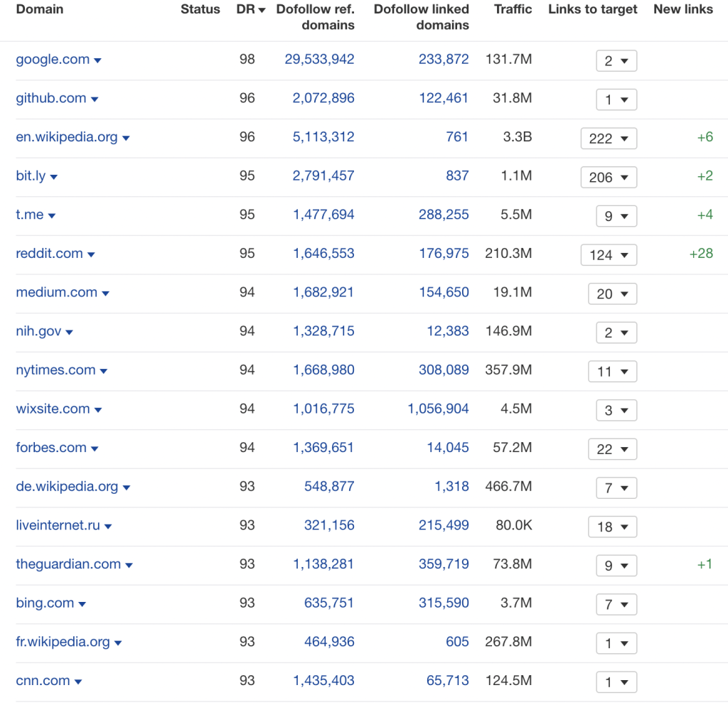
Task: Expand the dropdown arrow next to bit.ly
Action: 53,177
